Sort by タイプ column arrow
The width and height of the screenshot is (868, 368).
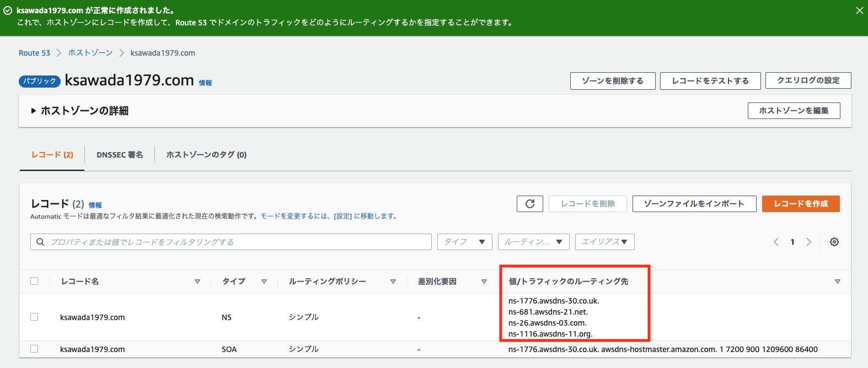coord(264,282)
